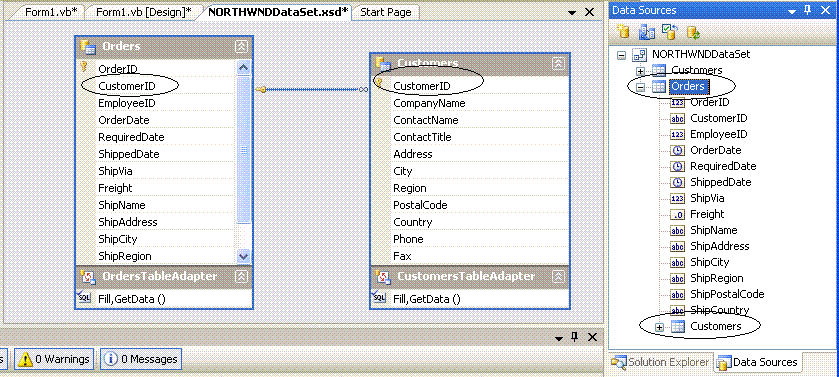The image size is (839, 377).
Task: Collapse the OrdersTableAdapter section
Action: point(241,276)
